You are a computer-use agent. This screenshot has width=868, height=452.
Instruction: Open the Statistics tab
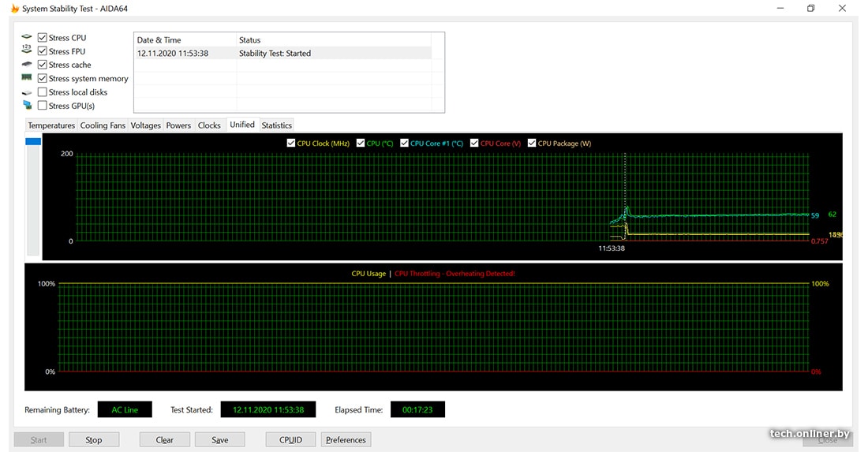pos(277,125)
